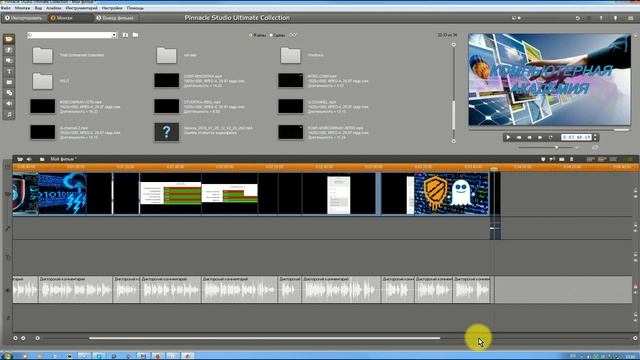Open the Настройки menu

pos(112,8)
